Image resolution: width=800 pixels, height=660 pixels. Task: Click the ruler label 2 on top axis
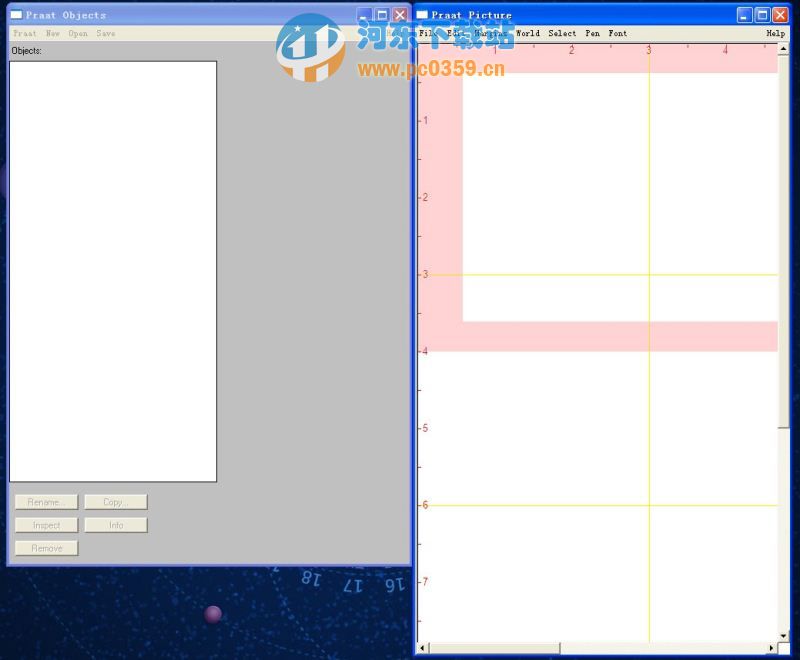pos(571,50)
